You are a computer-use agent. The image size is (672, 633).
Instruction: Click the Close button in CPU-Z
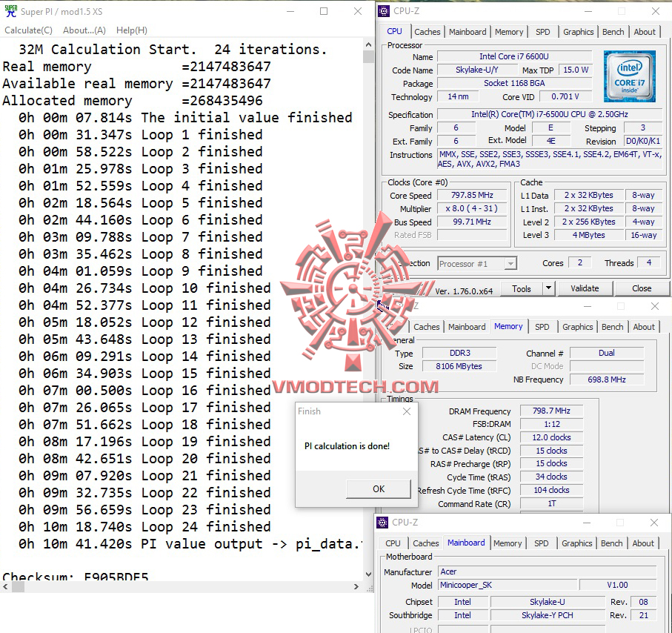point(642,288)
